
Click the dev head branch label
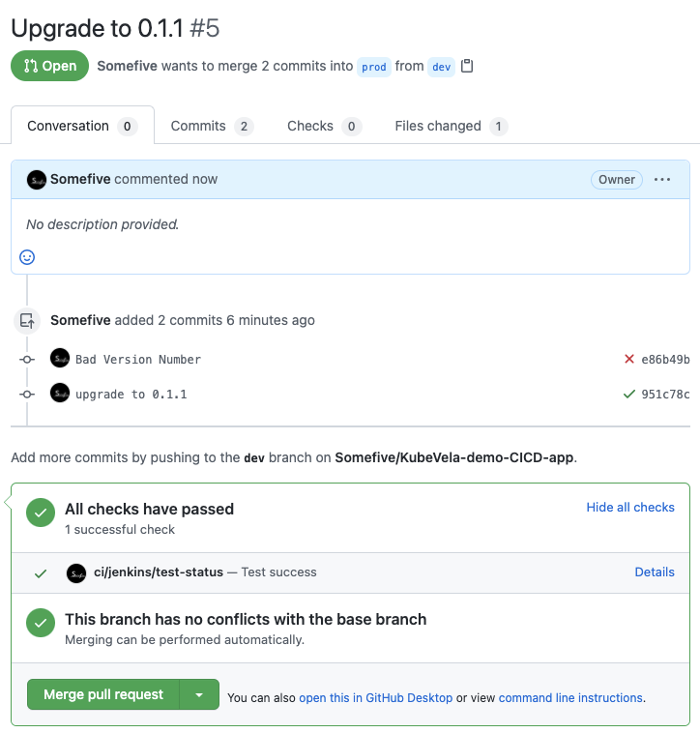pyautogui.click(x=441, y=68)
